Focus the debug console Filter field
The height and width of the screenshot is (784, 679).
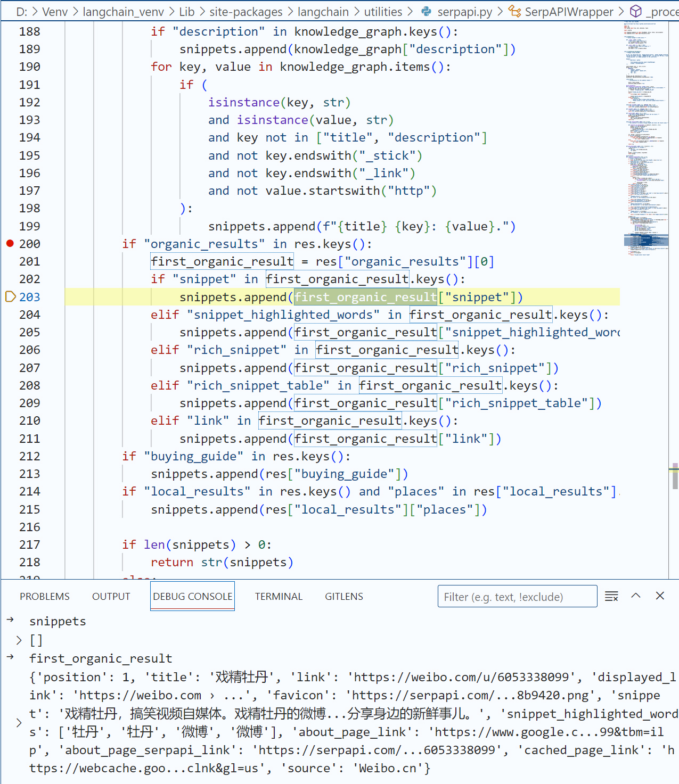tap(517, 597)
